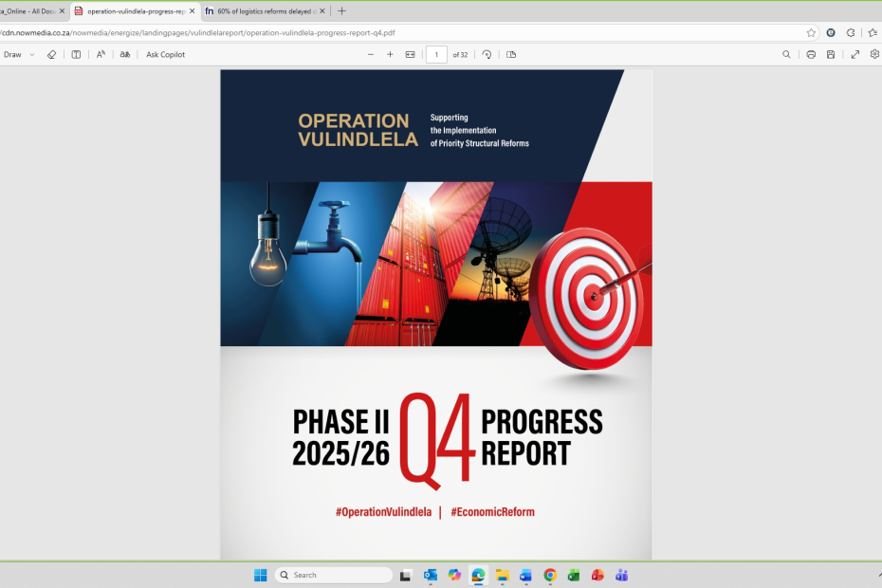
Task: Enter full screen with the expand icon
Action: pos(855,55)
